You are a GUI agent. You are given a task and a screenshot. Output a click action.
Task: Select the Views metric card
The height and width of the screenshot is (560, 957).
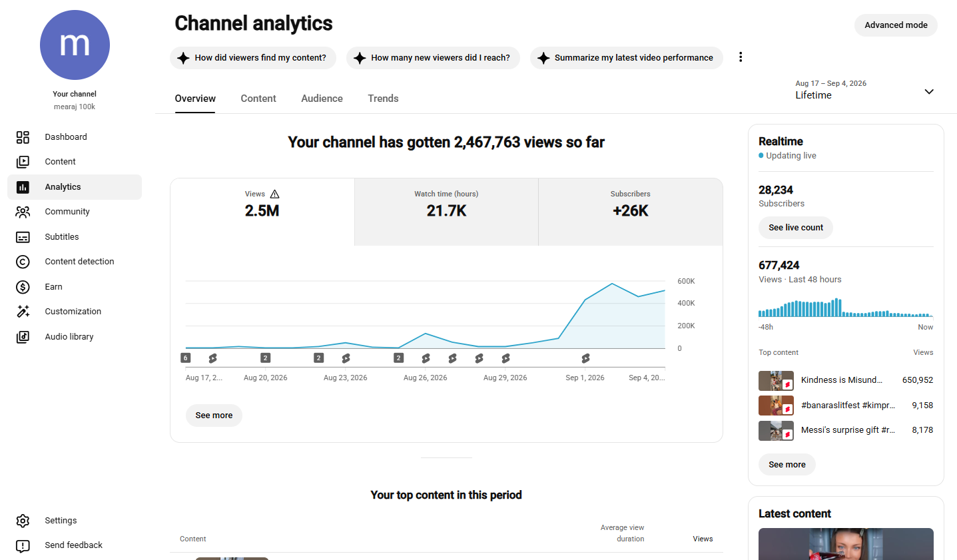[x=262, y=212]
